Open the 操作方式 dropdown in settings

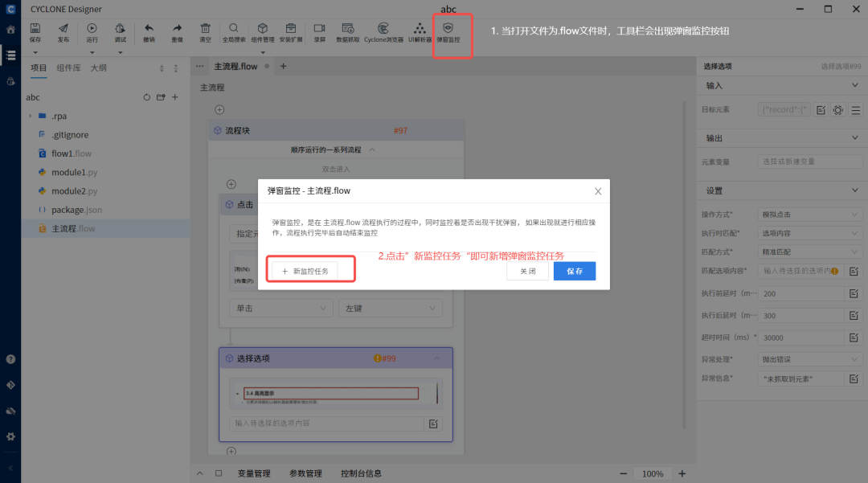point(809,215)
